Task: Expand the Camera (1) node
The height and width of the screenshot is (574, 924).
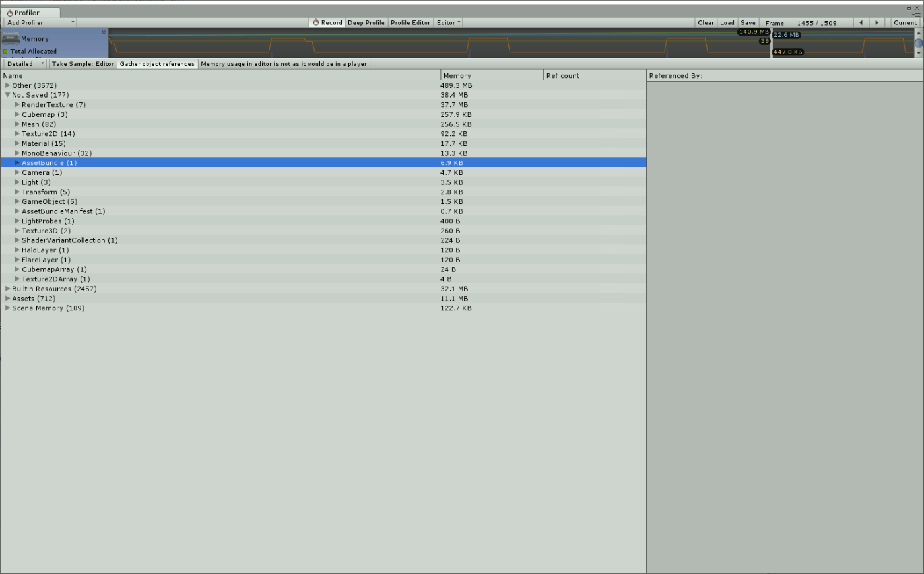Action: 17,172
